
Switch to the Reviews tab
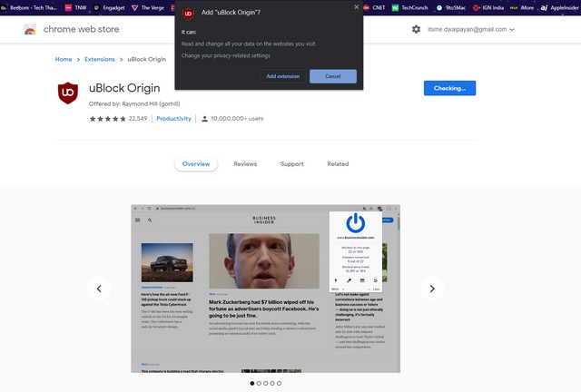(245, 163)
